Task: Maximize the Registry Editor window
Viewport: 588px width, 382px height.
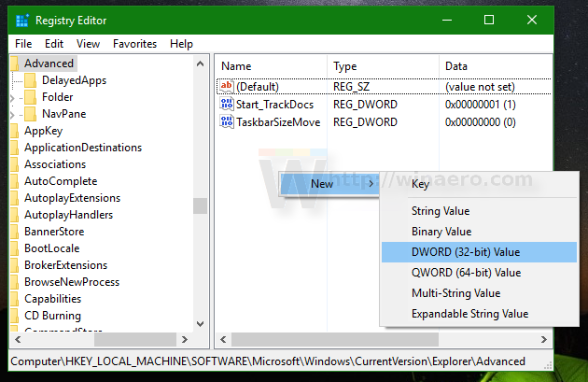Action: (x=489, y=20)
